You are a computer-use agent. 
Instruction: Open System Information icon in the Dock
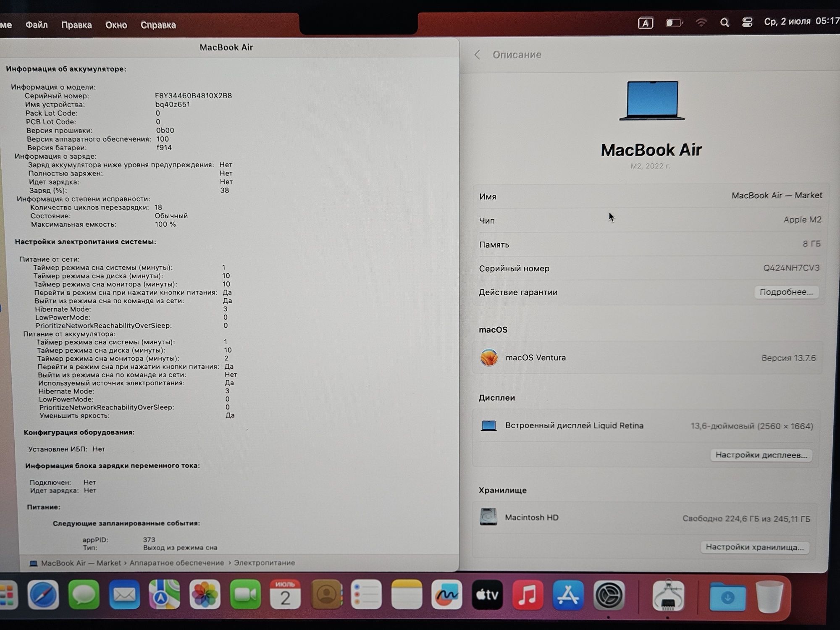coord(668,596)
